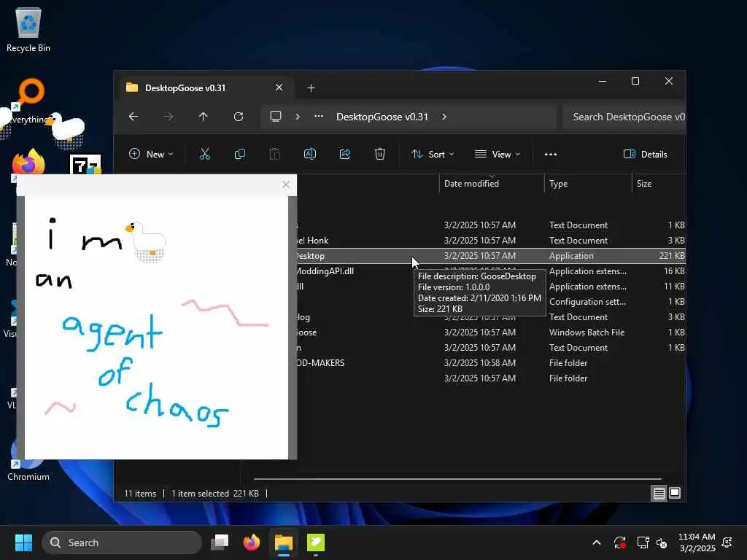Sort by Type column header
Screen dimensions: 747x560
(x=588, y=183)
